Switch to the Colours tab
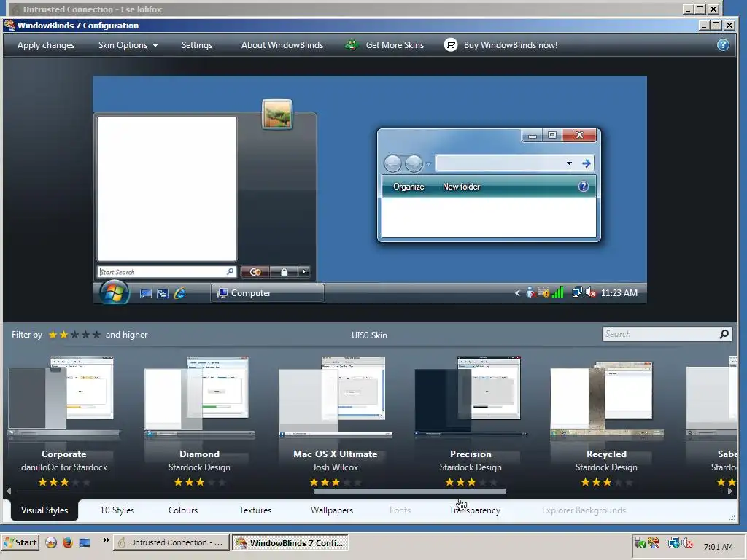The width and height of the screenshot is (747, 560). point(183,510)
